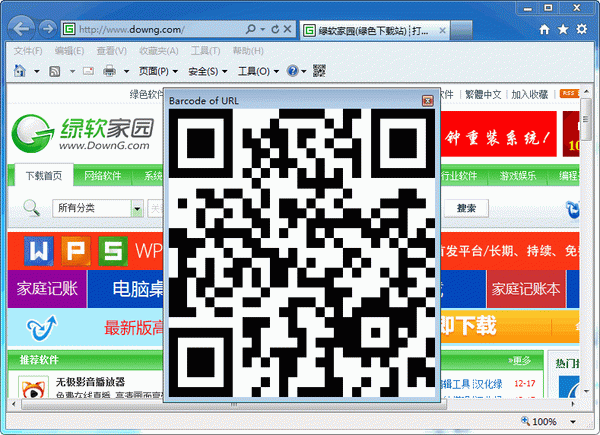
Task: Open the 查看(V) menu
Action: [111, 51]
